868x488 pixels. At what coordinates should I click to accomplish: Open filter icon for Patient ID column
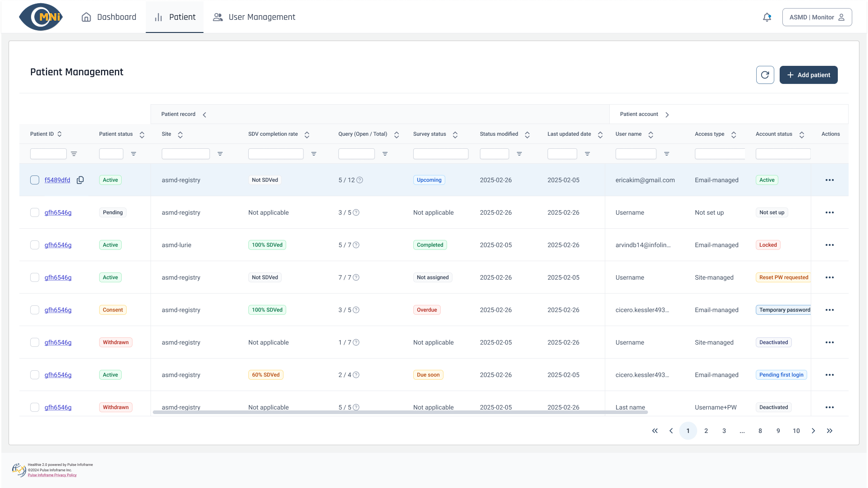[74, 154]
